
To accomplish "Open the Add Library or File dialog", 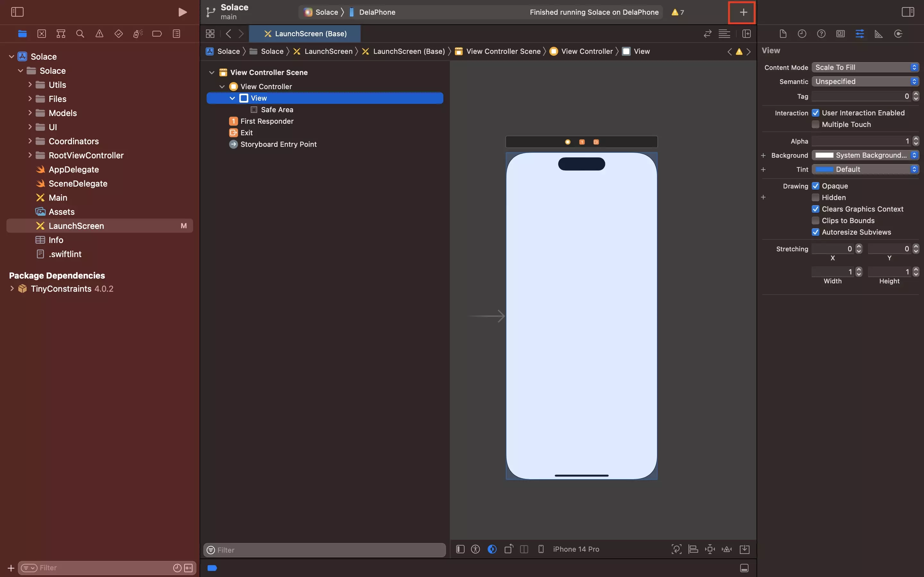I will (742, 12).
